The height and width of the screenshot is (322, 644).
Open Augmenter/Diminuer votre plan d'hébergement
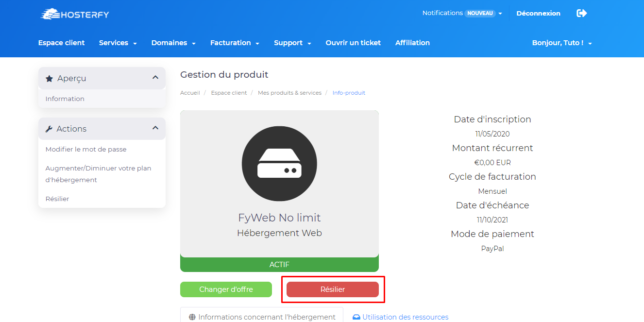click(99, 174)
